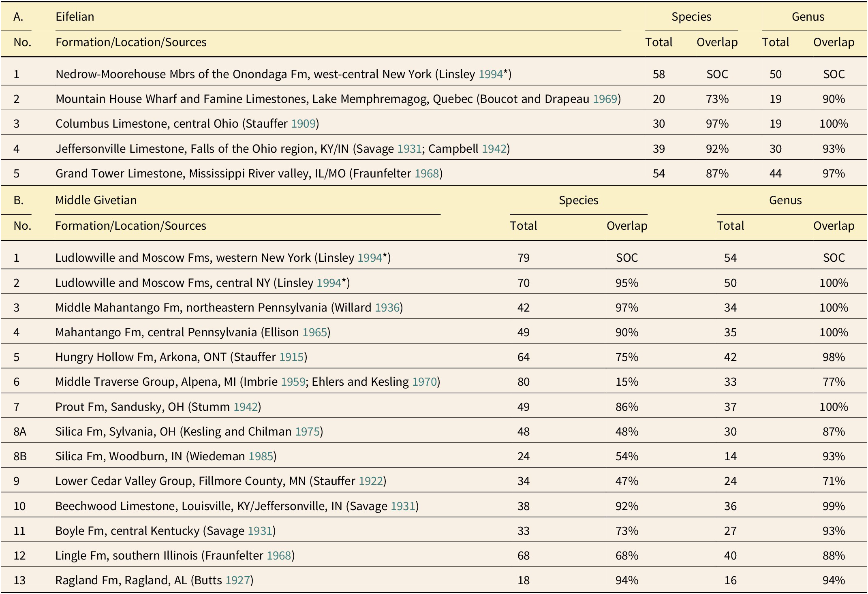The width and height of the screenshot is (868, 594).
Task: Click the 1969 Boucot and Drapeau reference
Action: tap(605, 99)
